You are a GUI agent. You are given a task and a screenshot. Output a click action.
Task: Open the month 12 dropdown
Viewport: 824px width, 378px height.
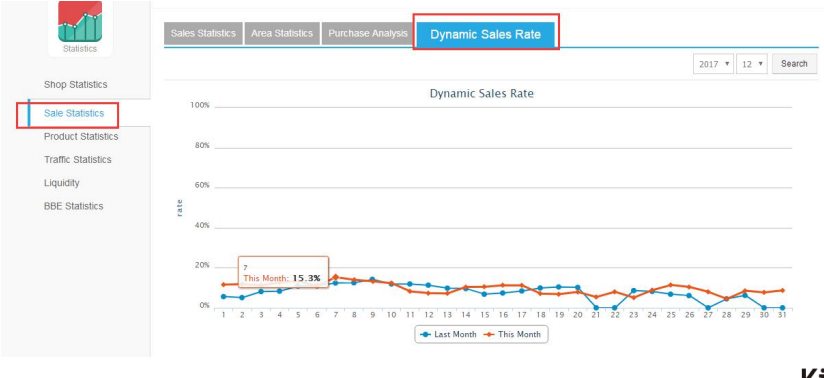pyautogui.click(x=752, y=64)
